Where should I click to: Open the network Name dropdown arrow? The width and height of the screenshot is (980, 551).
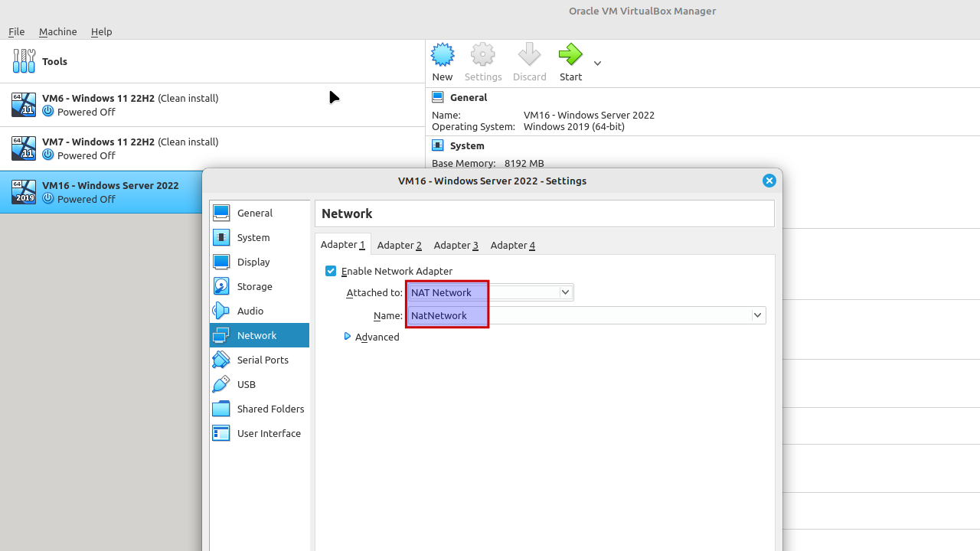point(758,315)
